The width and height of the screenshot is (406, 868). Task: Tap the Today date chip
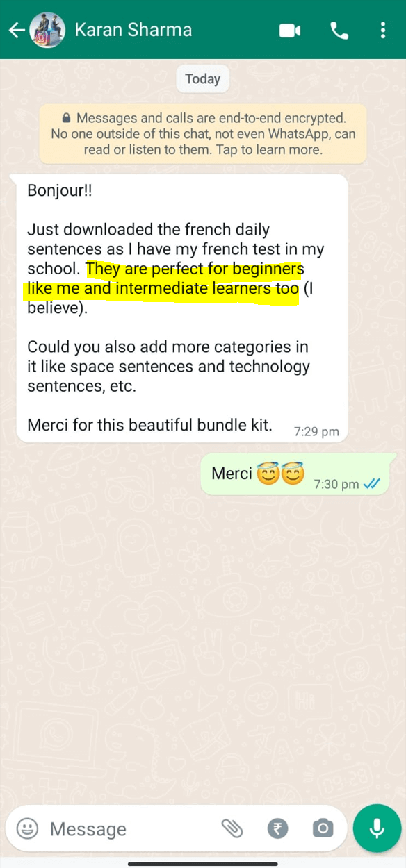[x=202, y=79]
